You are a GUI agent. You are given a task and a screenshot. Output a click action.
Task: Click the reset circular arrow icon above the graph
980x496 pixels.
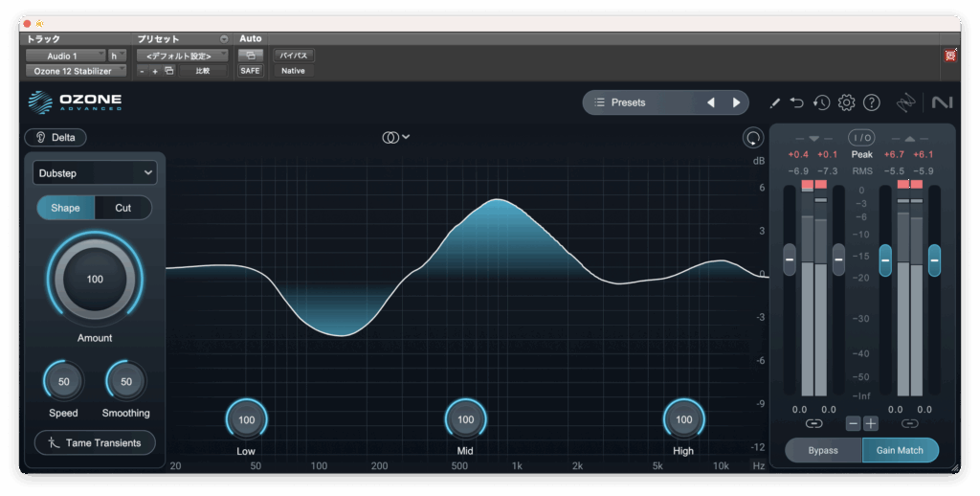(753, 138)
